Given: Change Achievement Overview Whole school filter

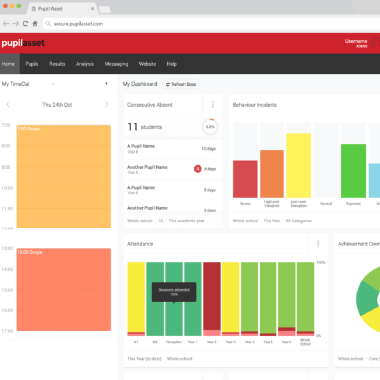Looking at the screenshot, I should [x=350, y=359].
